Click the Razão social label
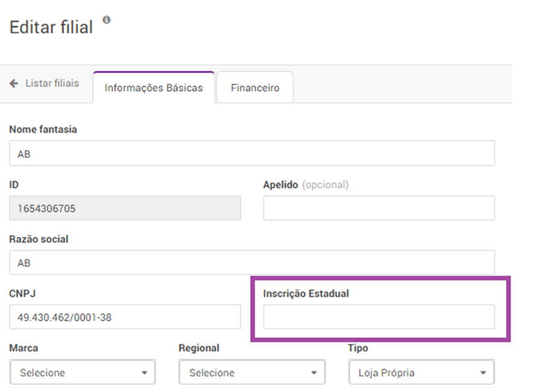The width and height of the screenshot is (533, 392). click(39, 239)
